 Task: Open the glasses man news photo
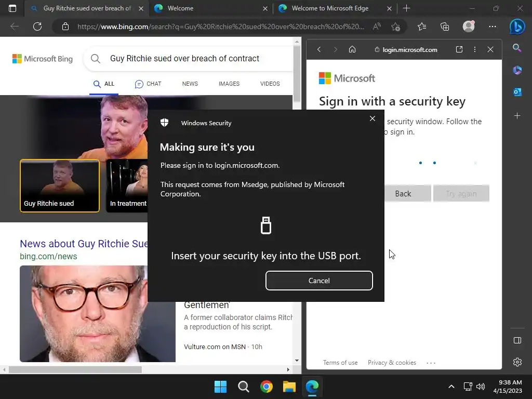pyautogui.click(x=97, y=313)
